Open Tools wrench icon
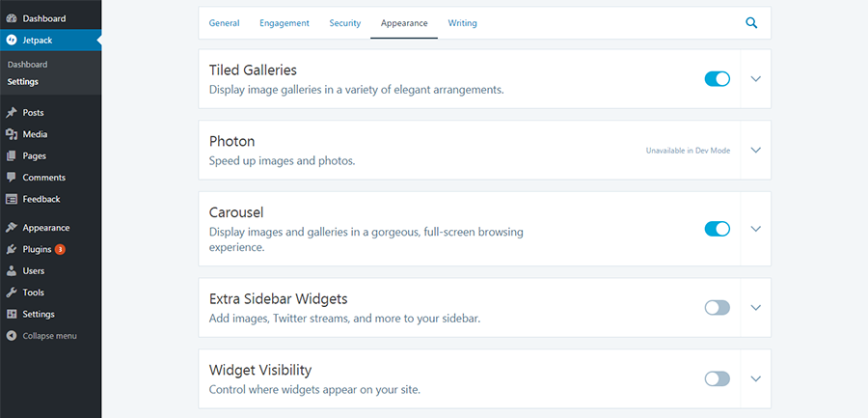The image size is (868, 418). [x=11, y=293]
